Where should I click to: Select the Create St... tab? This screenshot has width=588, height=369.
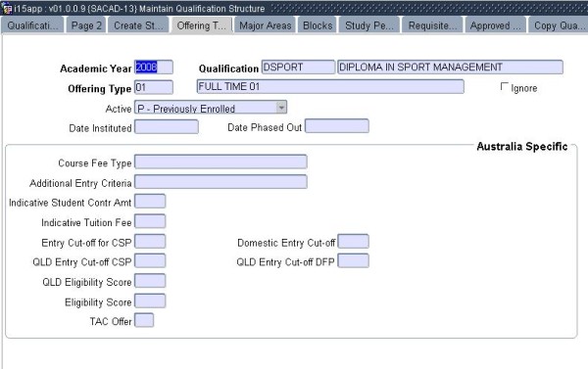[138, 25]
